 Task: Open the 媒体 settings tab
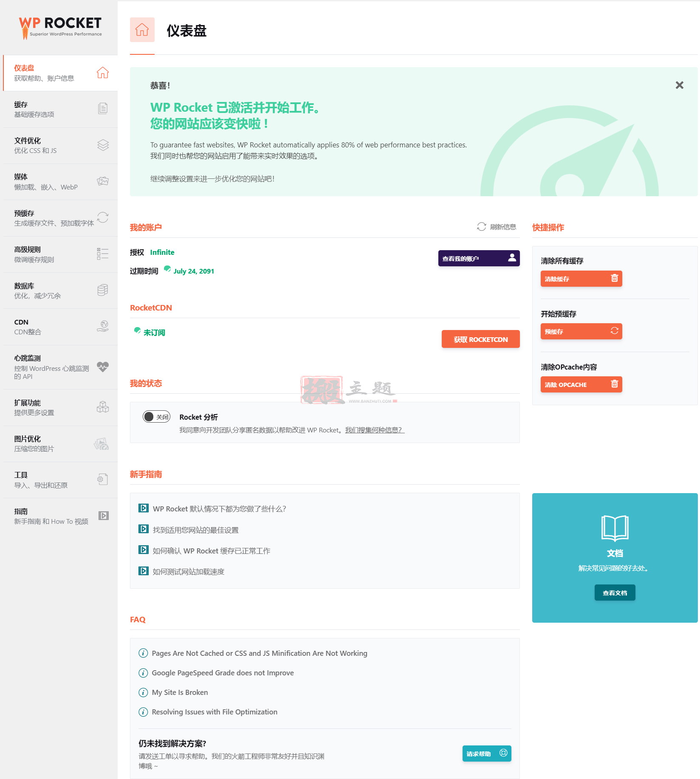pyautogui.click(x=60, y=182)
